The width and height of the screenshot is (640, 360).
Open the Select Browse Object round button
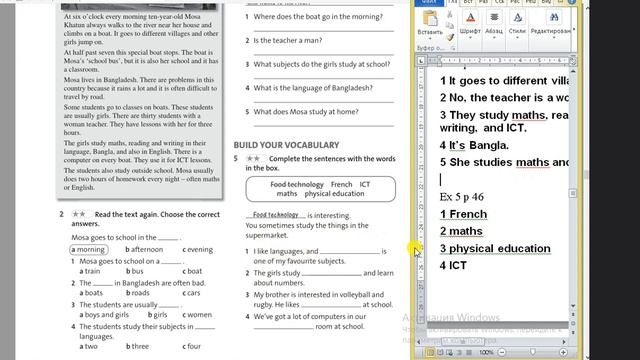(573, 323)
